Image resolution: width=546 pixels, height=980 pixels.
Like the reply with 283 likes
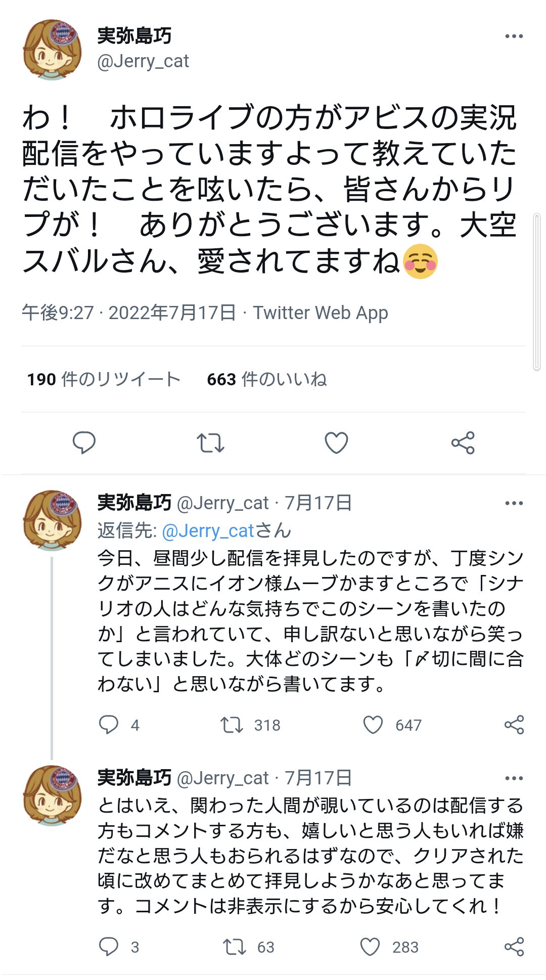pyautogui.click(x=370, y=947)
